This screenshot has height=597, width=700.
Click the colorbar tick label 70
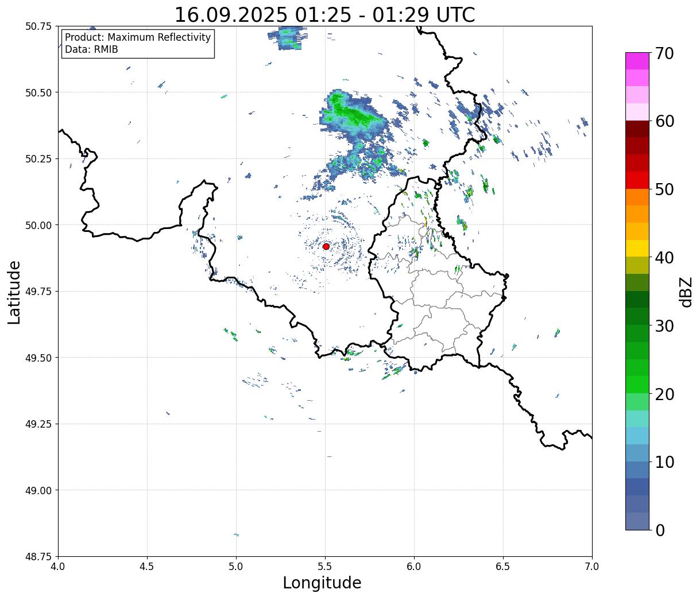click(664, 53)
